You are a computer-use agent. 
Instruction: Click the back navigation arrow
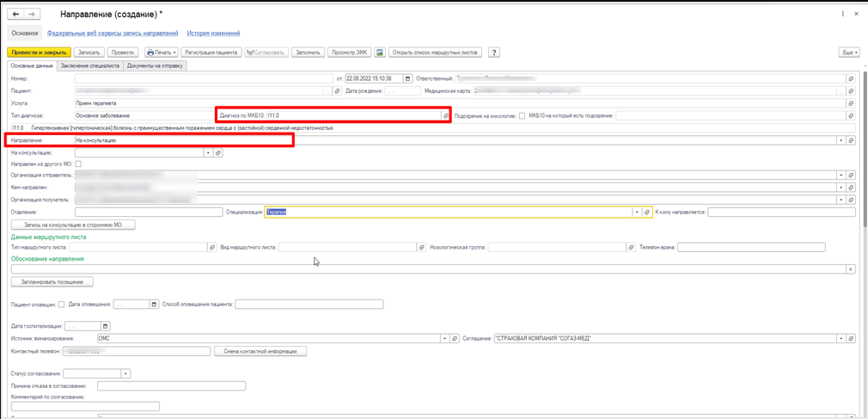click(16, 15)
